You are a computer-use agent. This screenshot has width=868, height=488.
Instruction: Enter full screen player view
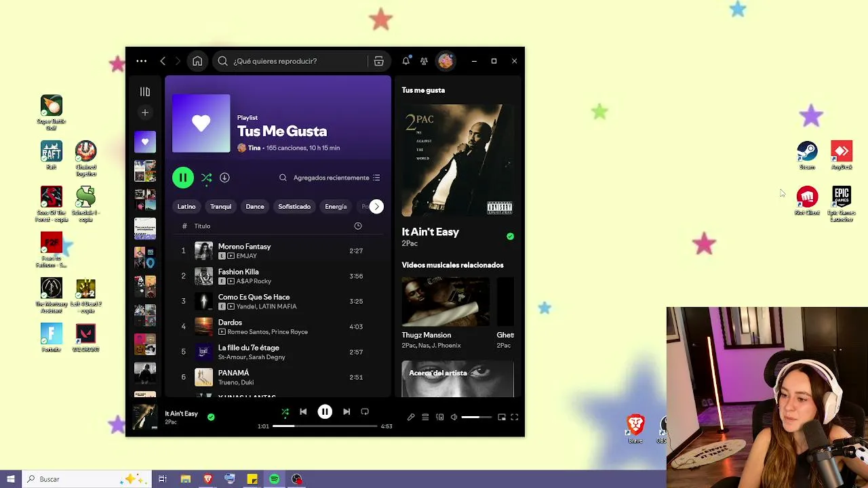(515, 418)
